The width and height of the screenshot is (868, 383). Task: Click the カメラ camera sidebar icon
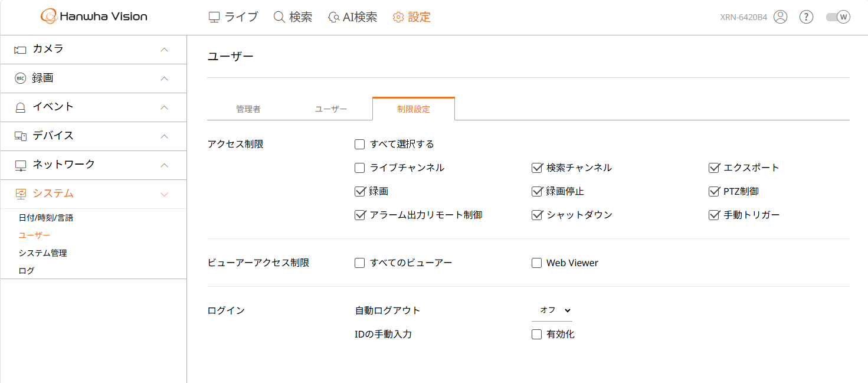21,50
